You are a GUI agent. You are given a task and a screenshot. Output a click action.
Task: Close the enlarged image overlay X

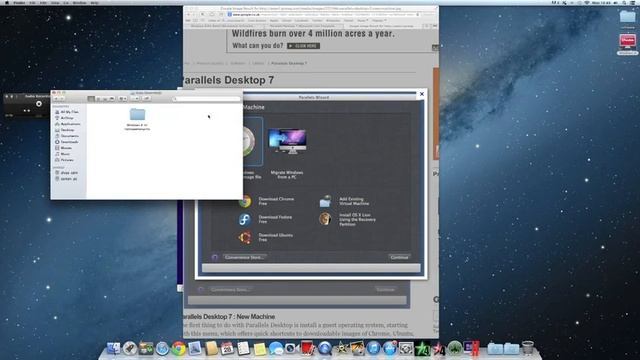pyautogui.click(x=422, y=94)
